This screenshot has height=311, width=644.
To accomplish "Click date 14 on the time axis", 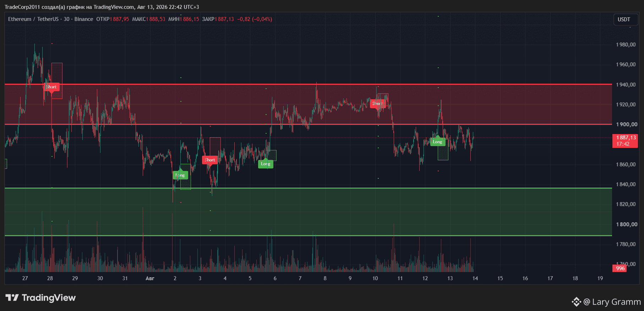I will click(475, 278).
